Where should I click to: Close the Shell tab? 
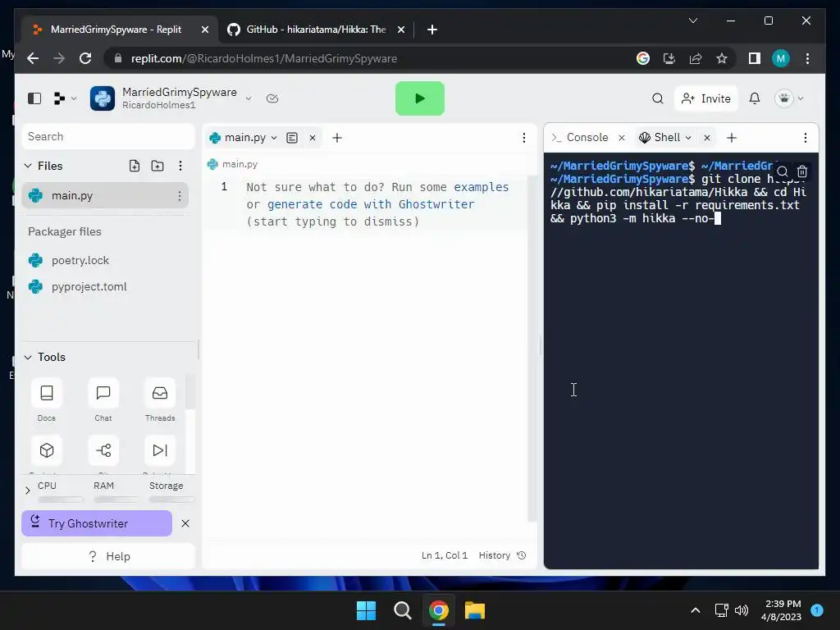707,138
